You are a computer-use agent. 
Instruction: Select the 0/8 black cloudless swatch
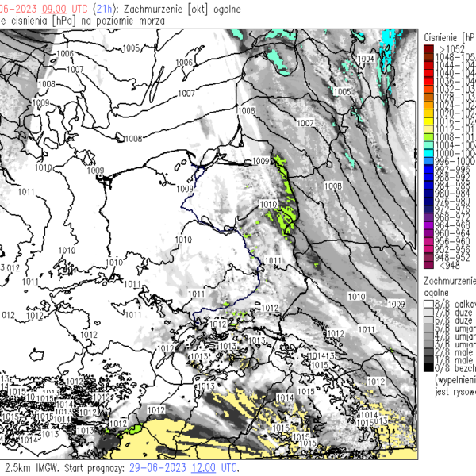[428, 367]
